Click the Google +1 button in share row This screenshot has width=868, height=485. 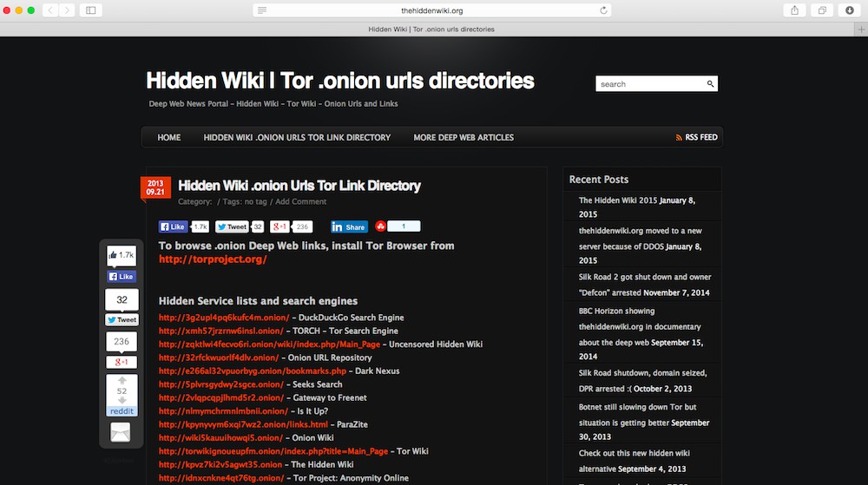pos(279,226)
